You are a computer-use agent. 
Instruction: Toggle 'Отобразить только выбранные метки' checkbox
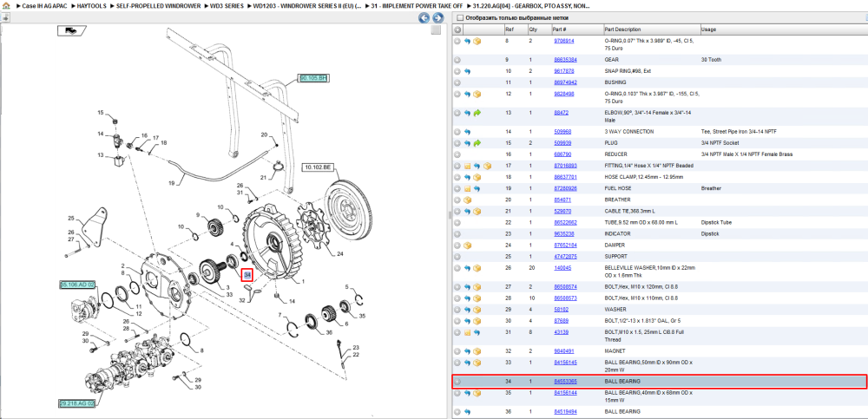coord(459,17)
